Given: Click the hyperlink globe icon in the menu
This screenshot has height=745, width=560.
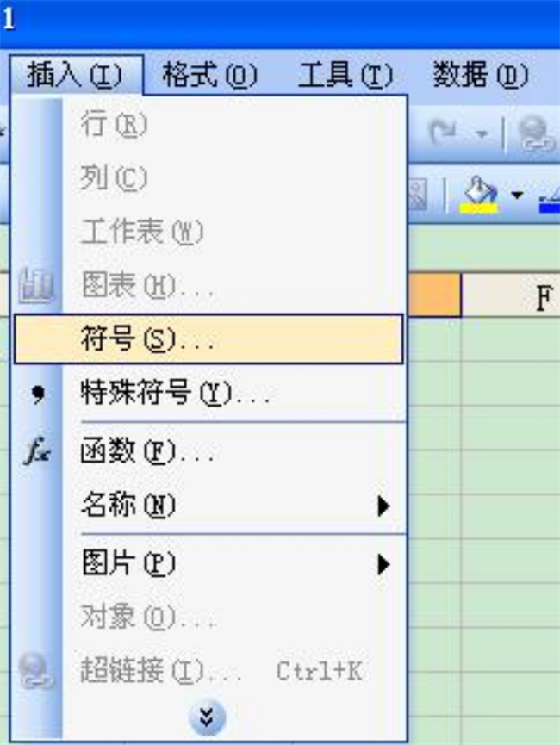Looking at the screenshot, I should coord(35,671).
